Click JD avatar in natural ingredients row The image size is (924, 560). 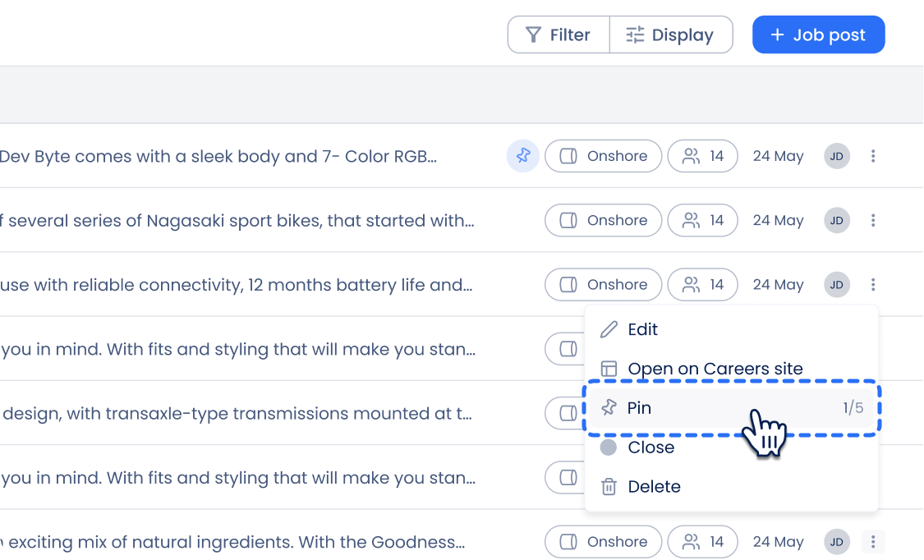pos(837,542)
